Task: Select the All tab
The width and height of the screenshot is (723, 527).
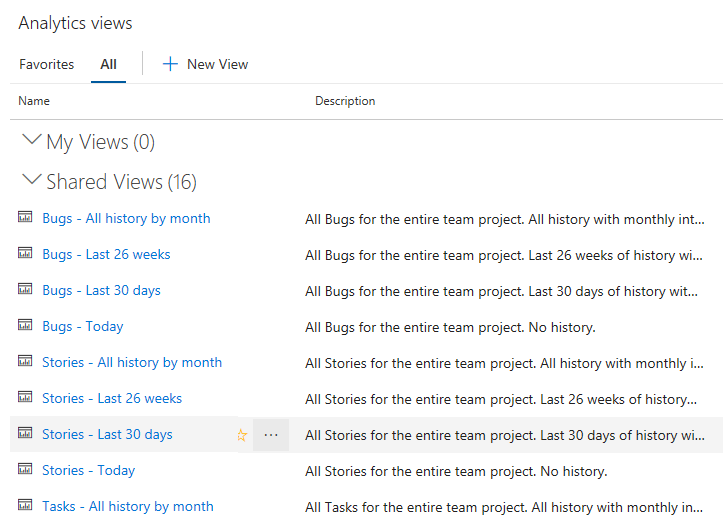Action: 108,64
